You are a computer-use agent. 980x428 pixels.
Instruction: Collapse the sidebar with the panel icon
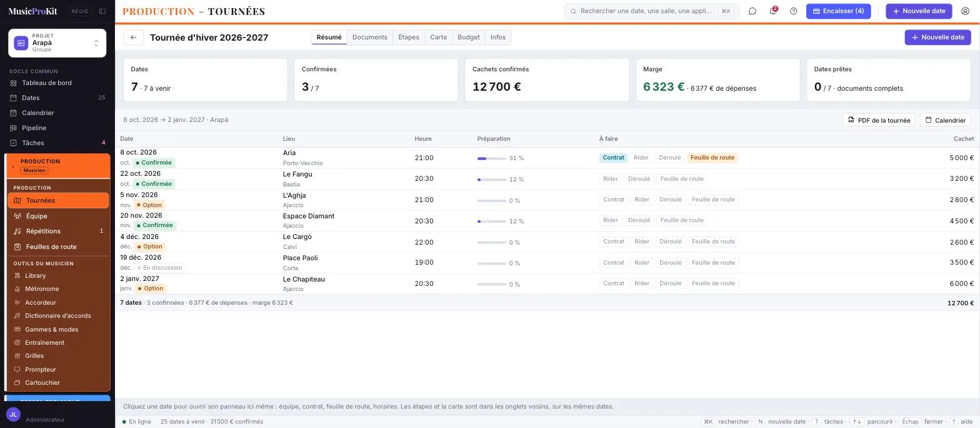[x=102, y=11]
